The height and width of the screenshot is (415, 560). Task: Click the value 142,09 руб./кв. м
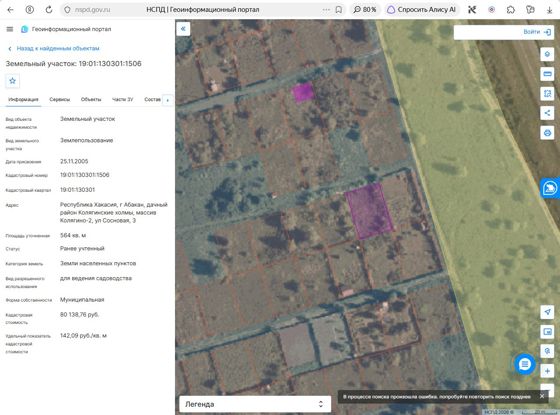coord(83,335)
